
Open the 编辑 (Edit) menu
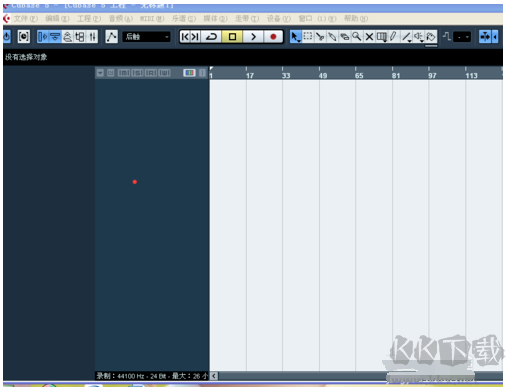[57, 19]
